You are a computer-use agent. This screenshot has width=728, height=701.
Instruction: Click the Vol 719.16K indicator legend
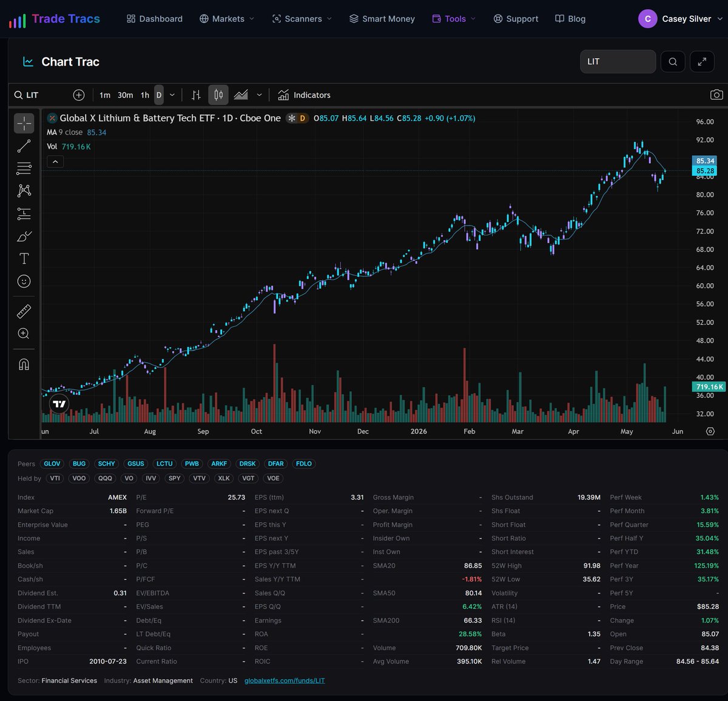pos(69,147)
